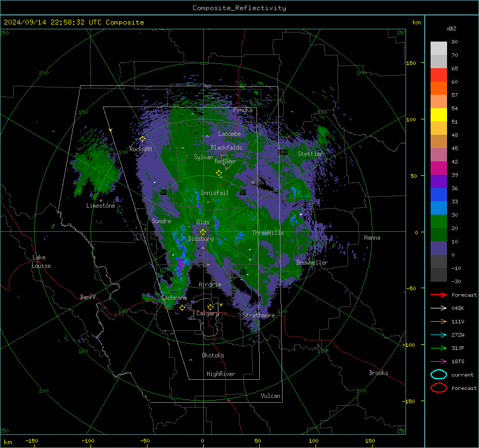Click the Innisfail city label
Screen dimensions: 479x448
[x=214, y=193]
